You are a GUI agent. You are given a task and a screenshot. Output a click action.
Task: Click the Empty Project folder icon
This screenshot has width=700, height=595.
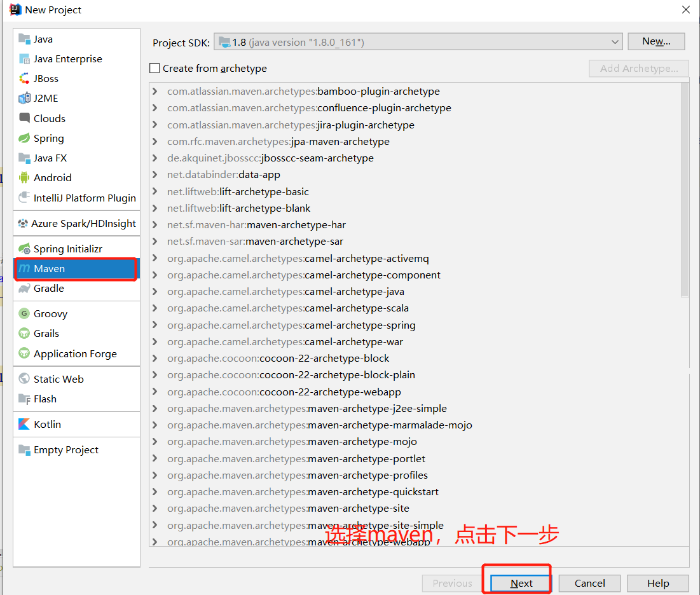pos(24,449)
